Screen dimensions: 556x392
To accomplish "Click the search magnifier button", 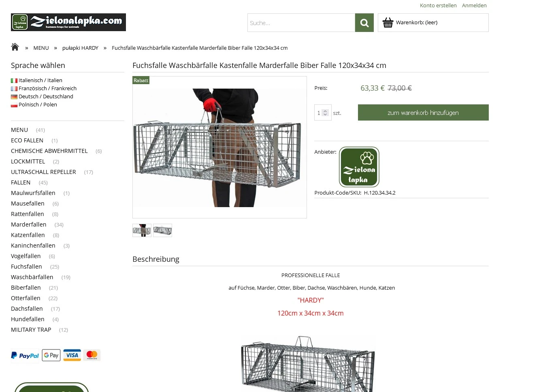I will [x=364, y=23].
